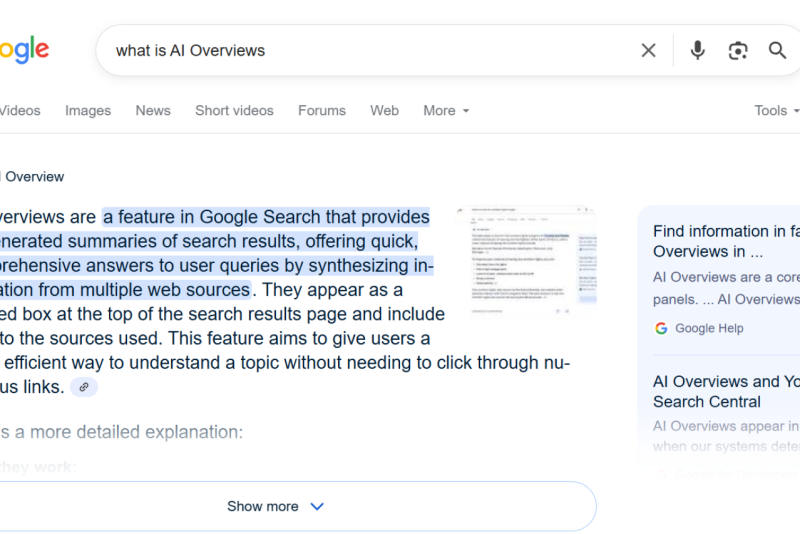
Task: Open the "Find information in" source card
Action: 725,241
